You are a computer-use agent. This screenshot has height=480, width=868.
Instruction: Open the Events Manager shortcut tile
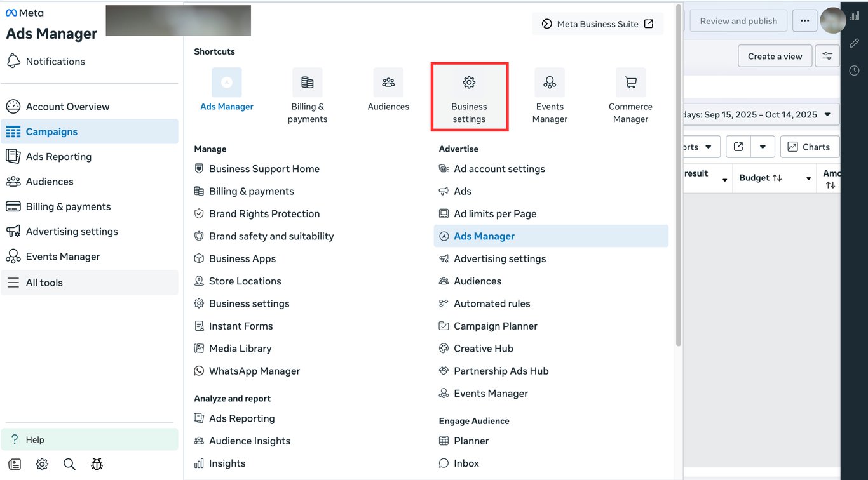(x=550, y=97)
